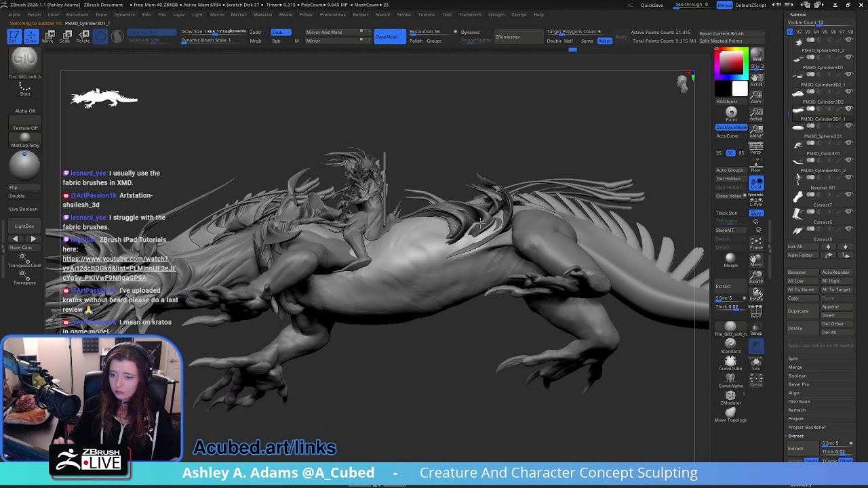The width and height of the screenshot is (868, 488).
Task: Select the Standard brush
Action: (x=730, y=346)
